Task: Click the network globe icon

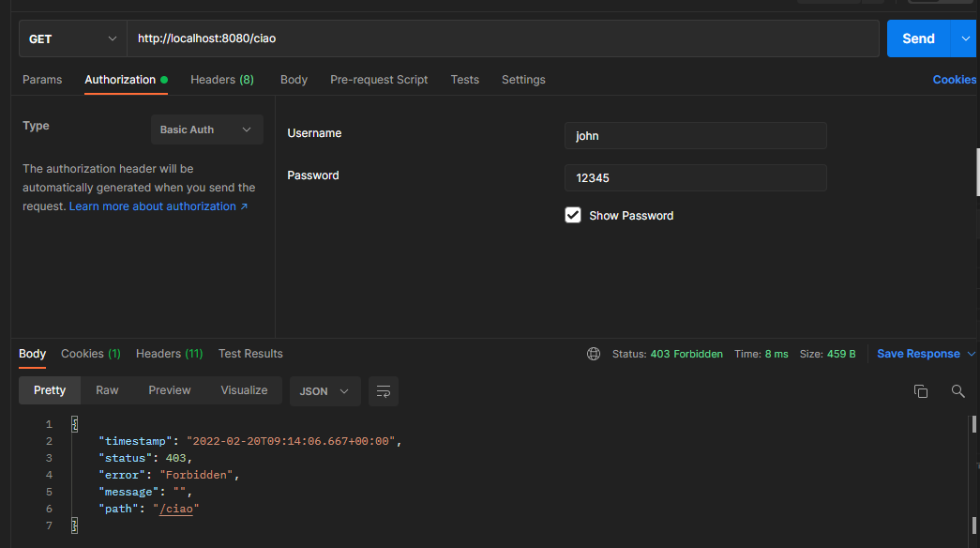Action: click(x=593, y=354)
